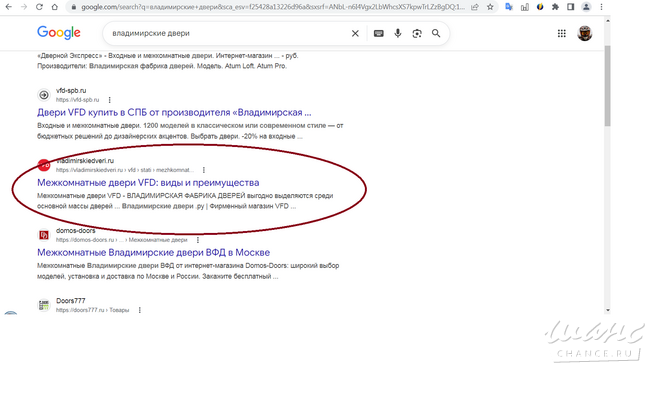
Task: Click the scrollbar down arrow
Action: point(607,310)
